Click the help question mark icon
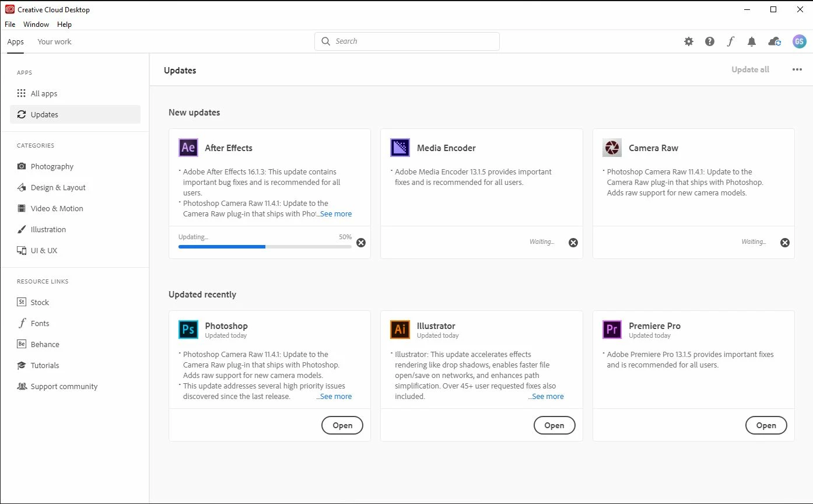The height and width of the screenshot is (504, 813). tap(710, 41)
